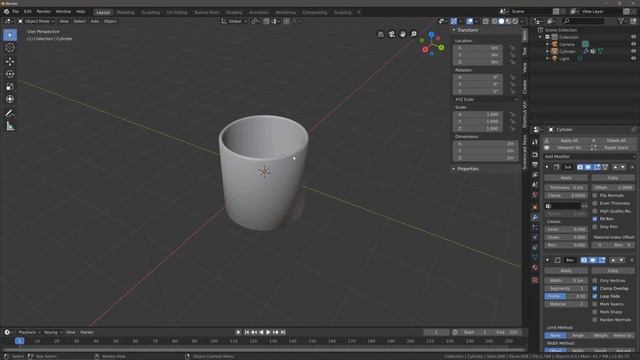Enable the Only Vertices checkbox
The image size is (640, 360).
click(595, 280)
